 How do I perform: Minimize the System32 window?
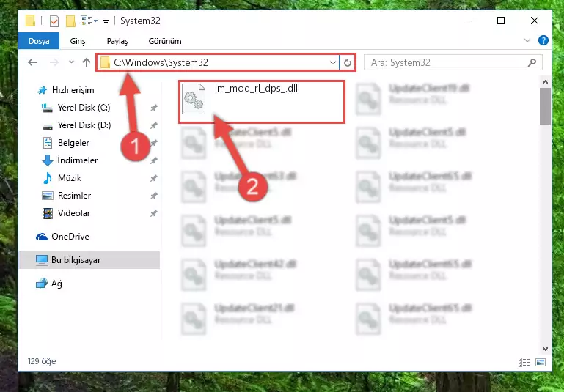468,21
